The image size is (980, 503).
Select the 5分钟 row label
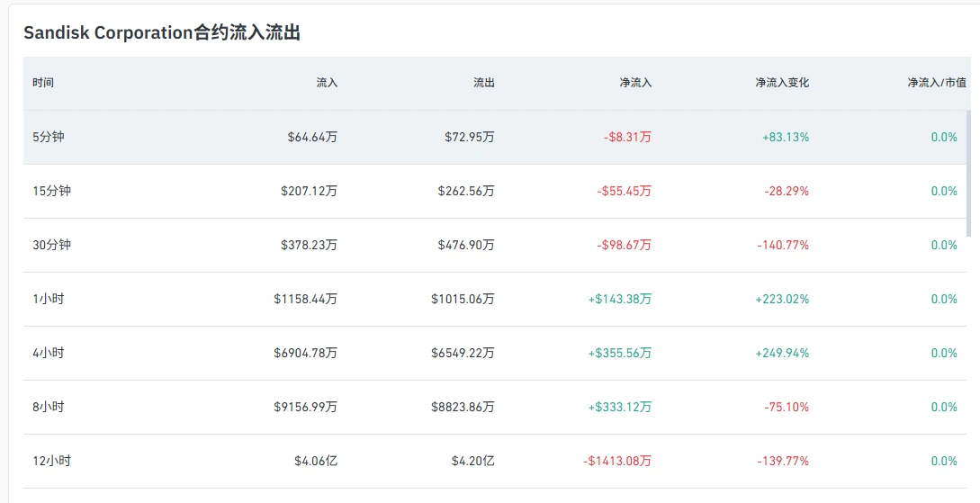point(48,137)
